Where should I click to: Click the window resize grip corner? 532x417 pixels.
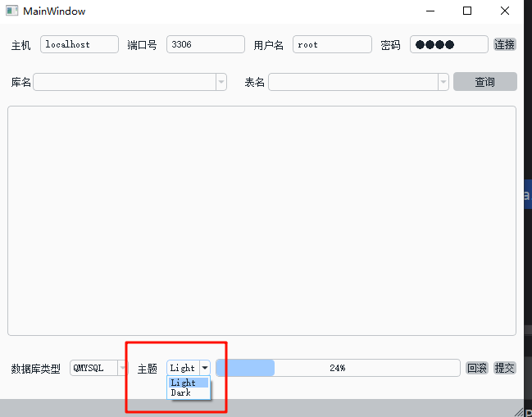coord(519,412)
